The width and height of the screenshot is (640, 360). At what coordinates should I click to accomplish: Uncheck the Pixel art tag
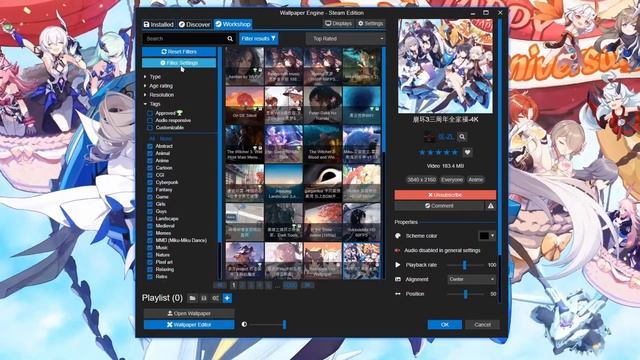click(150, 262)
